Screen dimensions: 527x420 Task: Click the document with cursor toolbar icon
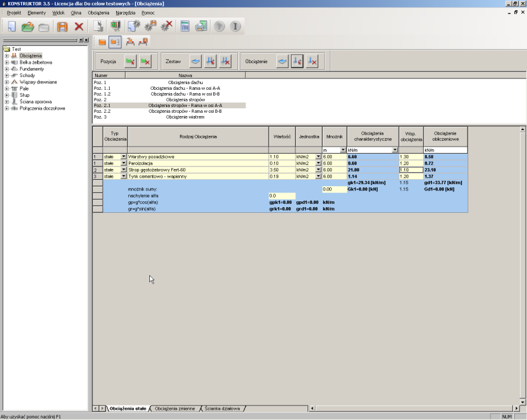[x=98, y=26]
